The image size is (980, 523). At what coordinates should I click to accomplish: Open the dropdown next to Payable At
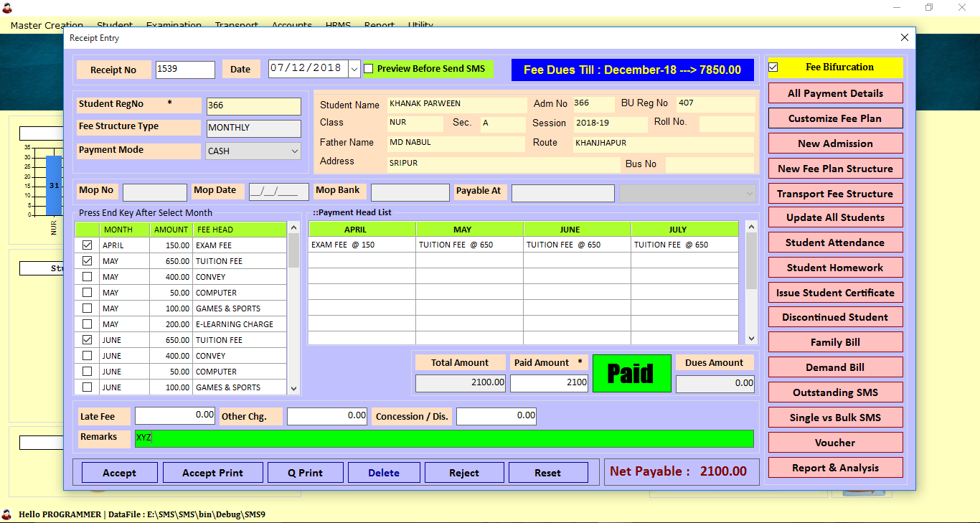tap(750, 194)
